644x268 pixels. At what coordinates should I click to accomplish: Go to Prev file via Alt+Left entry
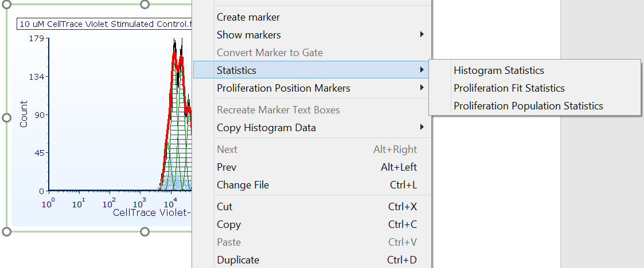click(x=227, y=167)
